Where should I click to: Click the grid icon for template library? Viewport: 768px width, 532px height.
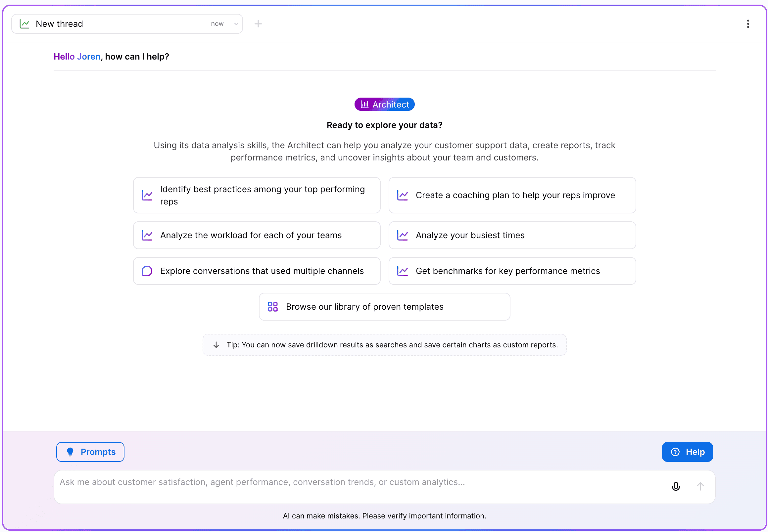272,307
